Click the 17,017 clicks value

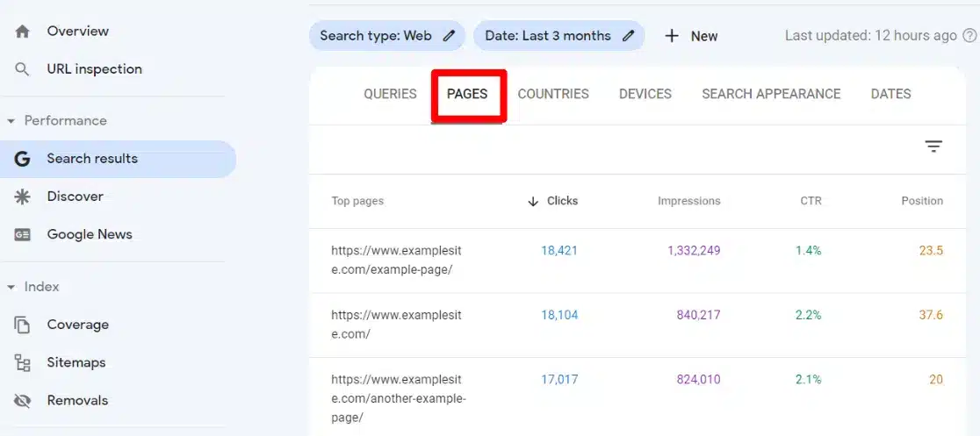(x=559, y=380)
